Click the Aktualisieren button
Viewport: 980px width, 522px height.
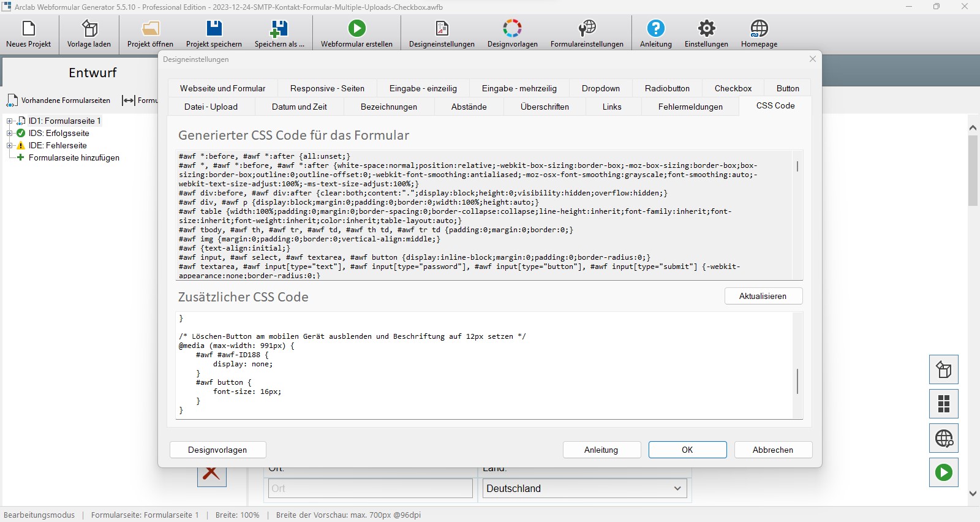(763, 296)
